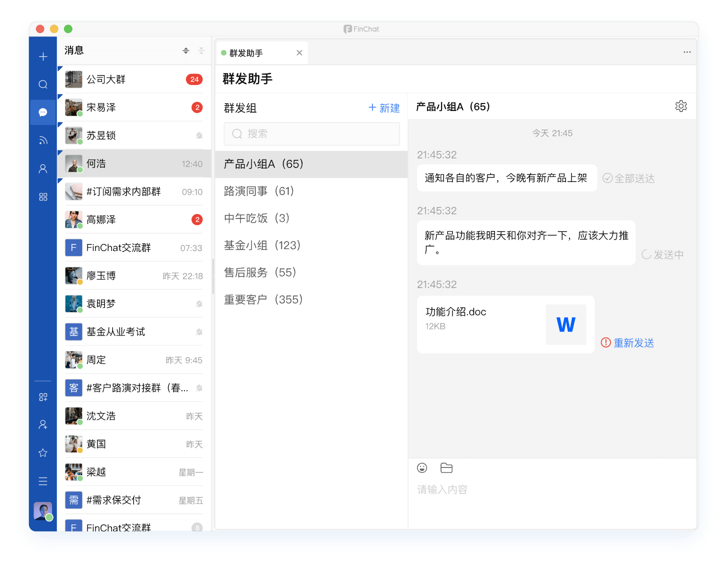Select the 基金小组 (123) broadcast group

(262, 245)
